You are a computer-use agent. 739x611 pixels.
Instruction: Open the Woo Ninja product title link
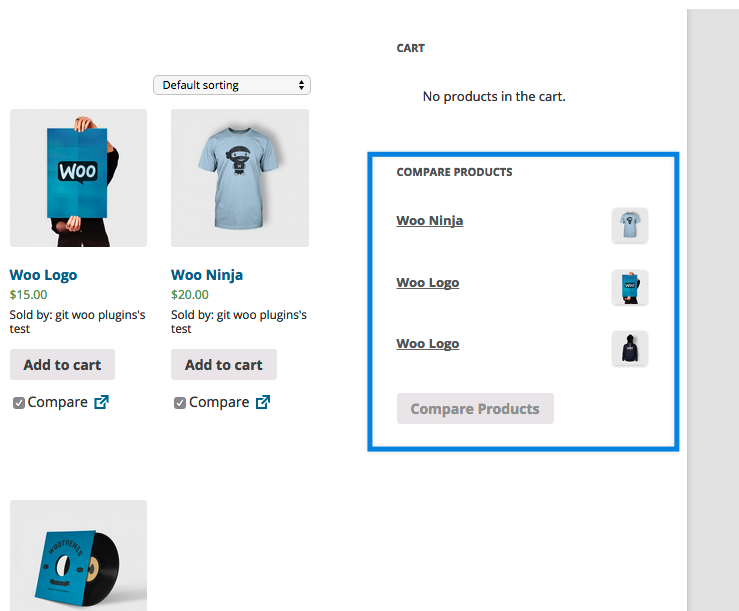[x=207, y=275]
